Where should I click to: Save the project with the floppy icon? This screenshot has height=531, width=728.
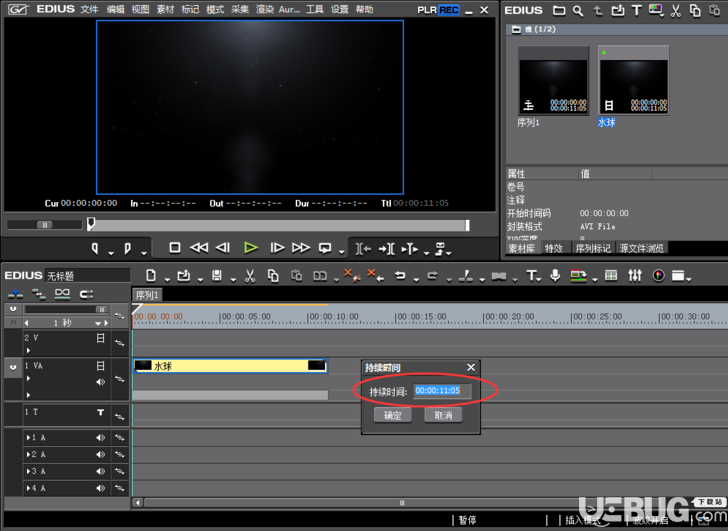(x=216, y=276)
